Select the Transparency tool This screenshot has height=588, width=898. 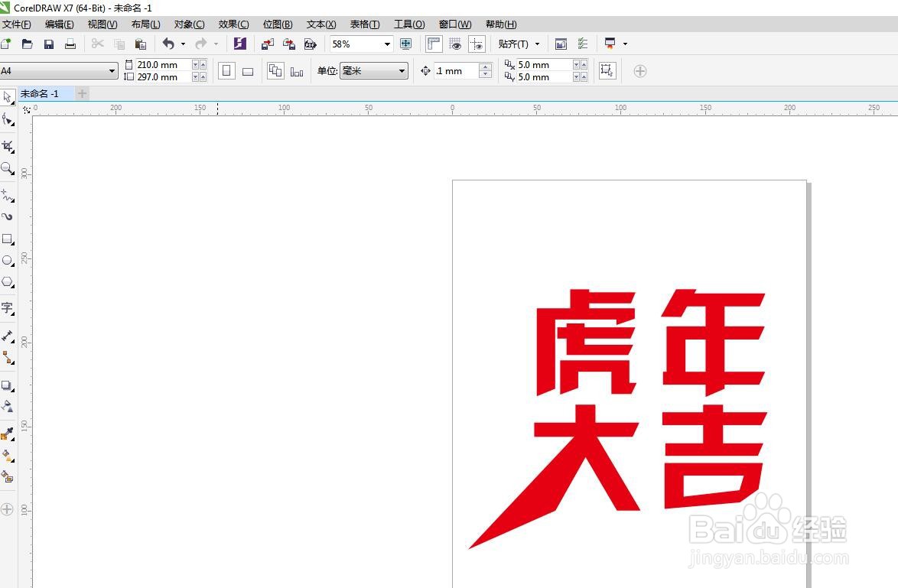click(8, 407)
